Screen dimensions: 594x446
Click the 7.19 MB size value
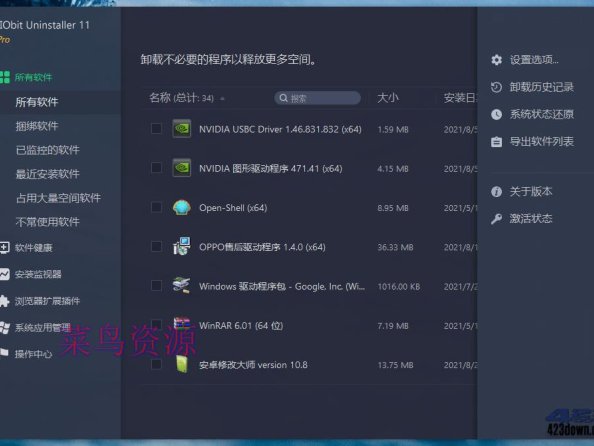coord(393,326)
